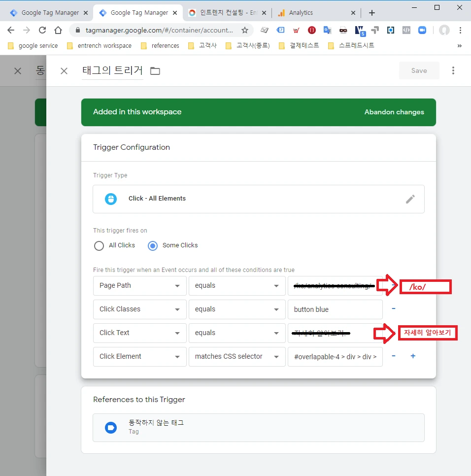Open the 결제테스트 bookmarks folder
The height and width of the screenshot is (476, 471).
tap(299, 45)
